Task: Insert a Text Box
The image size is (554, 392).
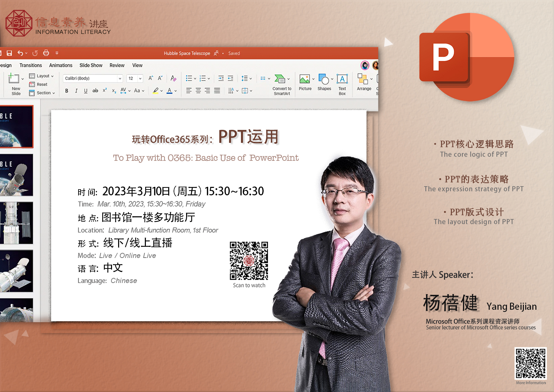Action: (342, 84)
